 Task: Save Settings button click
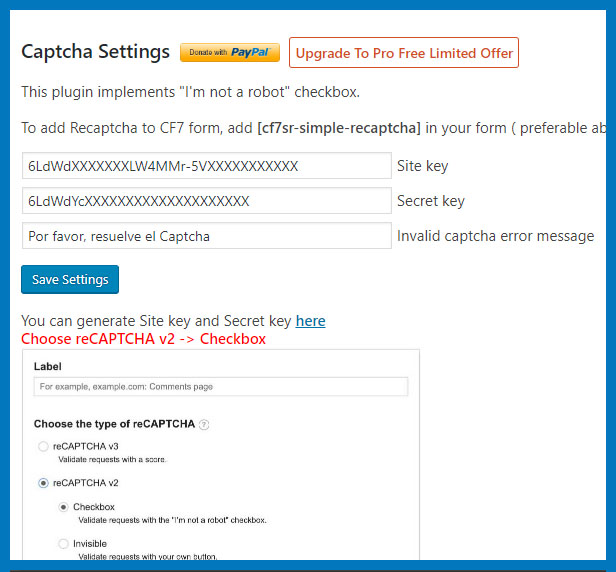tap(70, 279)
